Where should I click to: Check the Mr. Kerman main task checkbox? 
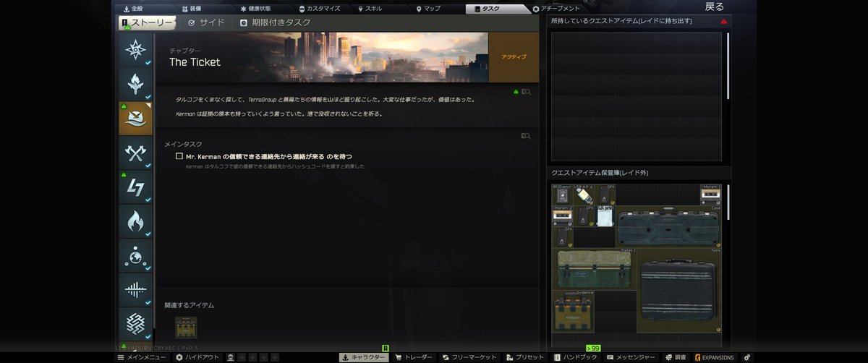tap(179, 155)
